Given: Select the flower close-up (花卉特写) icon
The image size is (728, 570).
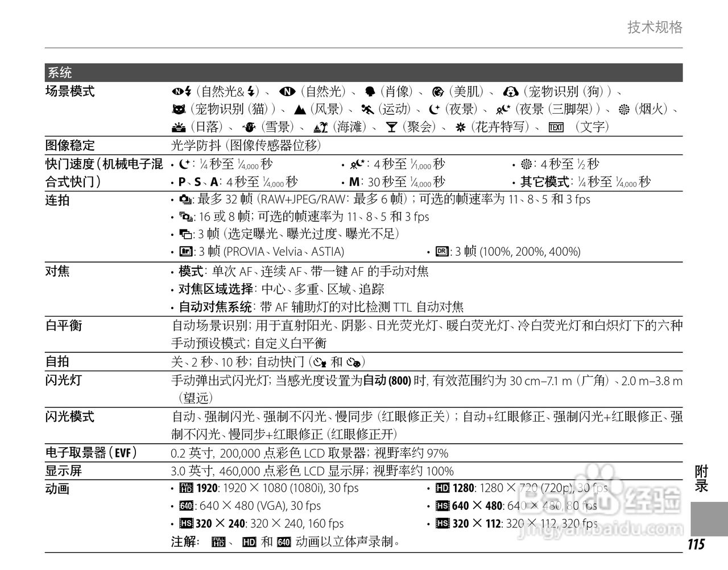Looking at the screenshot, I should tap(461, 127).
